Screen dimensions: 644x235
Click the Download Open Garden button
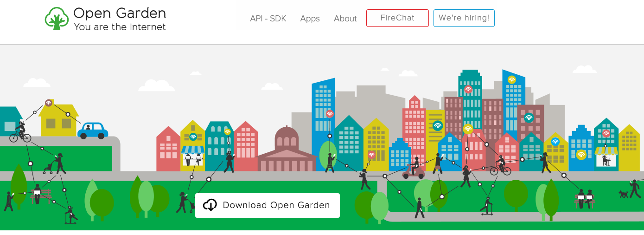(x=268, y=205)
